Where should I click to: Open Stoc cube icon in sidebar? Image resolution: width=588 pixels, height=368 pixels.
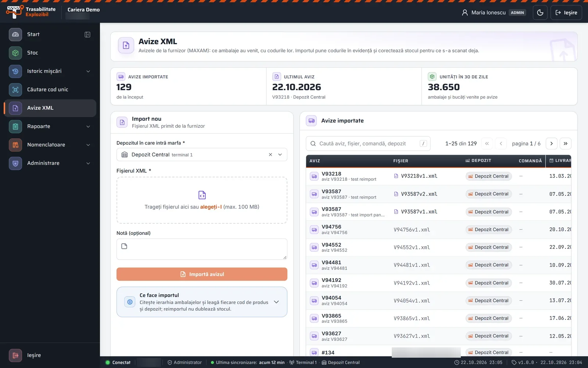pyautogui.click(x=15, y=53)
